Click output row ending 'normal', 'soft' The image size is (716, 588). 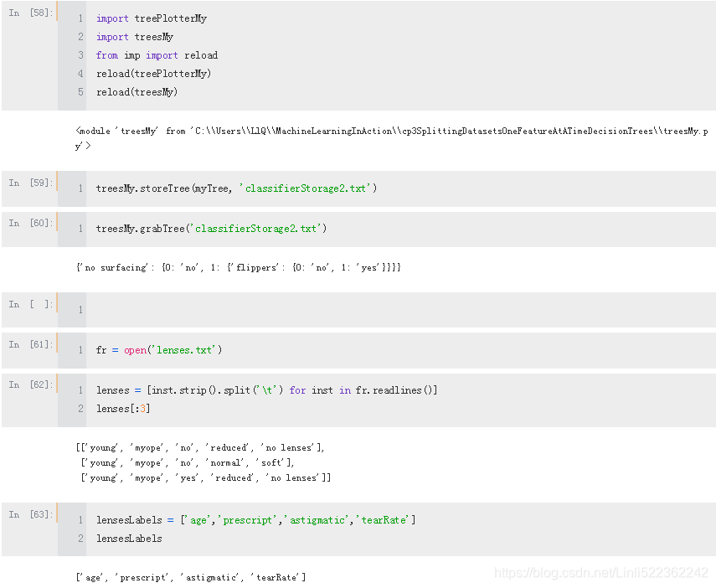188,463
